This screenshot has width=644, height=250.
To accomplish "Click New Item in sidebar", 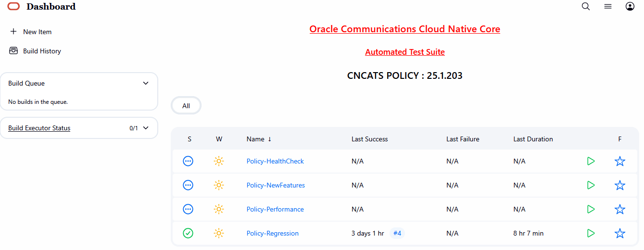I will tap(37, 32).
